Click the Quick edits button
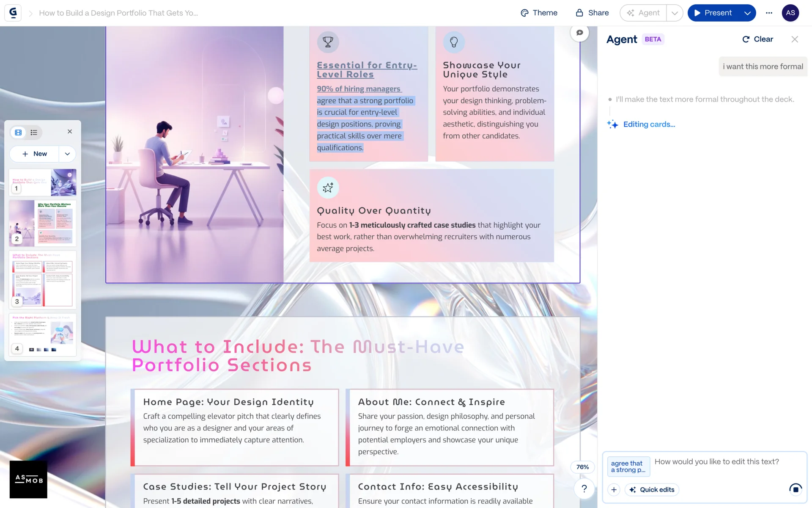Image resolution: width=812 pixels, height=508 pixels. click(652, 490)
